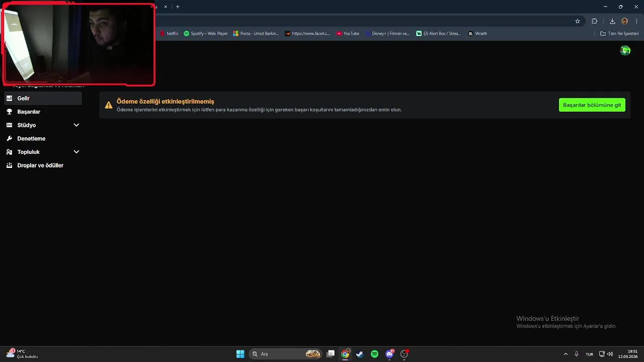This screenshot has width=644, height=362.
Task: Expand the Stüdyo chevron
Action: coord(76,125)
